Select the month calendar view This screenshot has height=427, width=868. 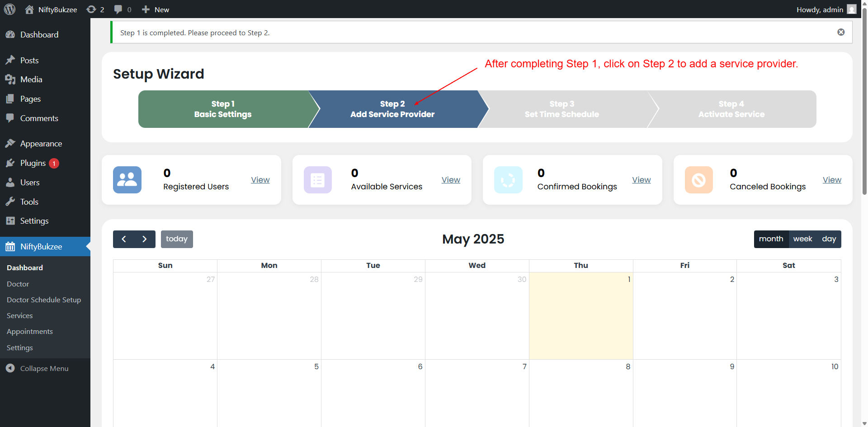coord(771,239)
